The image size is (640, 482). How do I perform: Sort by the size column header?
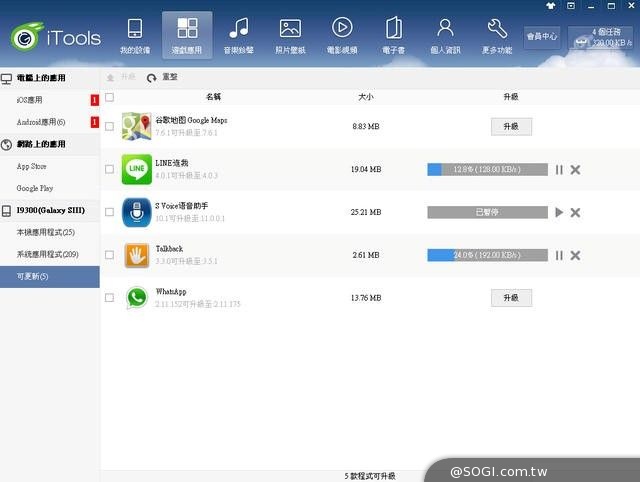point(366,97)
